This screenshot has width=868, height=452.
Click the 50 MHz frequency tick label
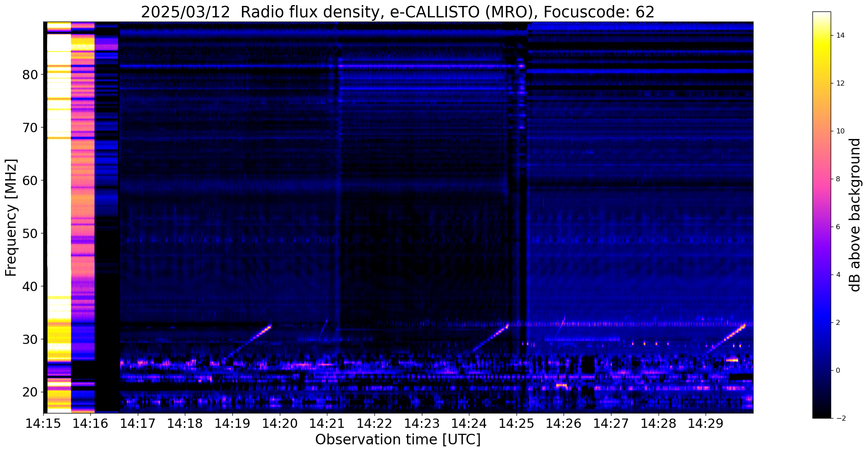[30, 233]
